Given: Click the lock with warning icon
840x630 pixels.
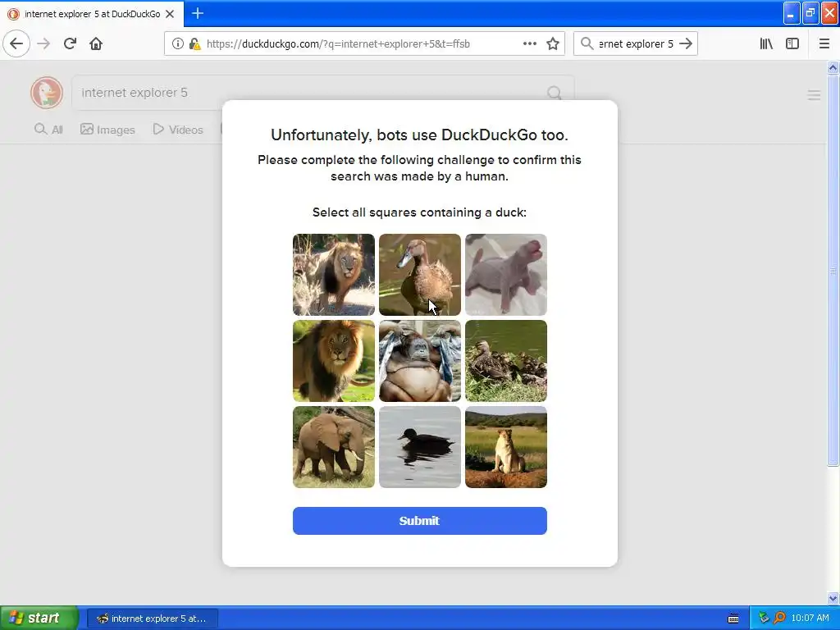Looking at the screenshot, I should (x=194, y=43).
